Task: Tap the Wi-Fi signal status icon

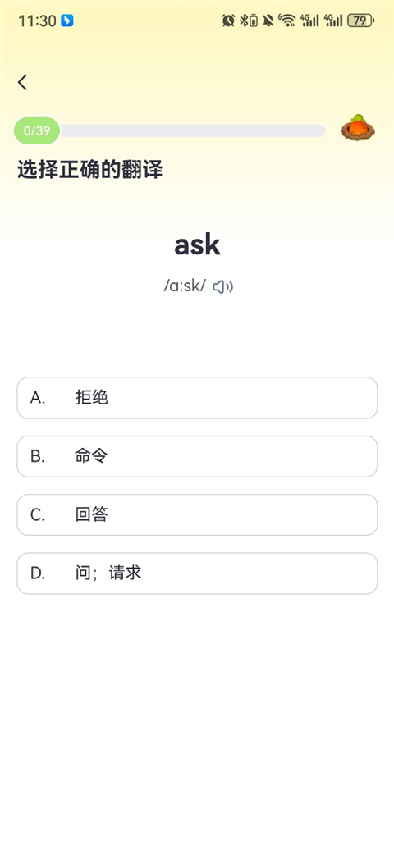Action: pyautogui.click(x=287, y=21)
